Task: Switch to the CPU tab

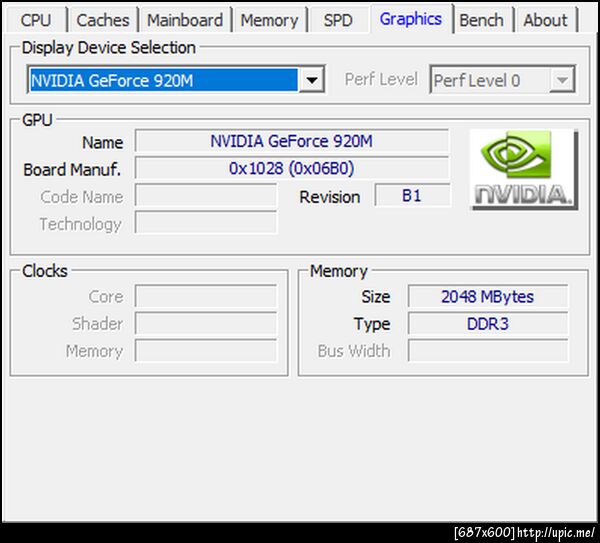Action: coord(36,20)
